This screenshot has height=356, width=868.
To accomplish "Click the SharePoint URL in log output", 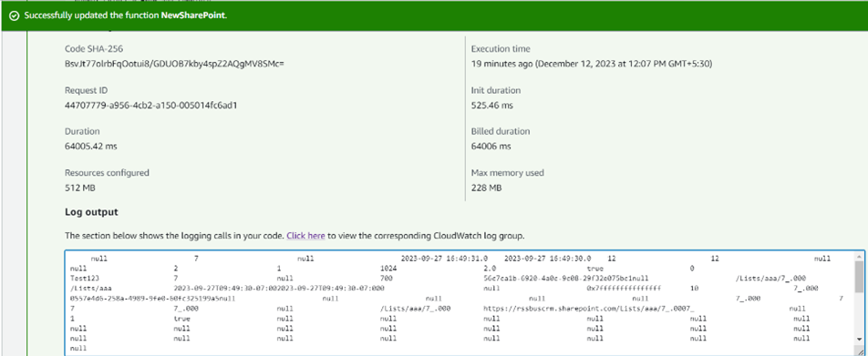I will pos(588,309).
